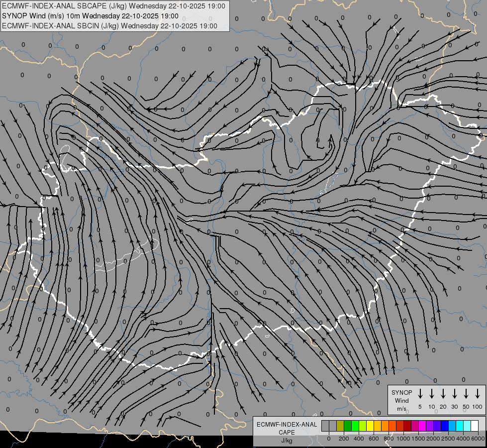Image resolution: width=487 pixels, height=448 pixels.
Task: Click the ECMWF-INDEX-ANAL SBCIN title line
Action: [109, 26]
